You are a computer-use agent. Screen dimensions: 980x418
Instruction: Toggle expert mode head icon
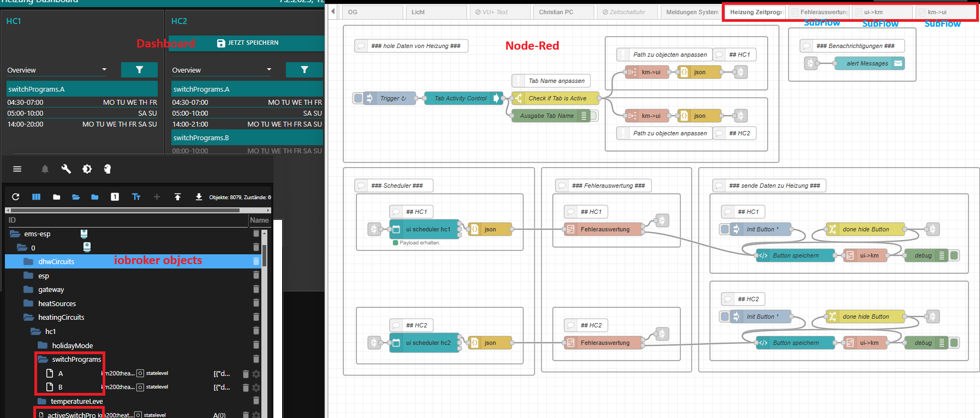(107, 169)
